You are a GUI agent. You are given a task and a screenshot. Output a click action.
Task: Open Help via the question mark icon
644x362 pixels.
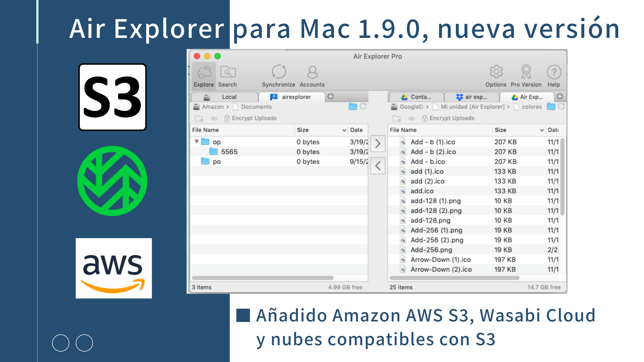click(554, 71)
